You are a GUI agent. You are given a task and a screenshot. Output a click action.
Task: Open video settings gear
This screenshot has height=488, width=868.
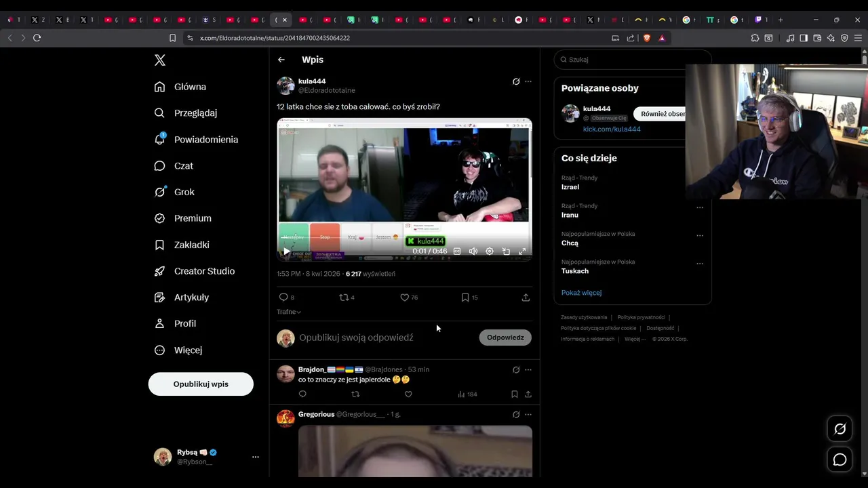click(x=490, y=251)
